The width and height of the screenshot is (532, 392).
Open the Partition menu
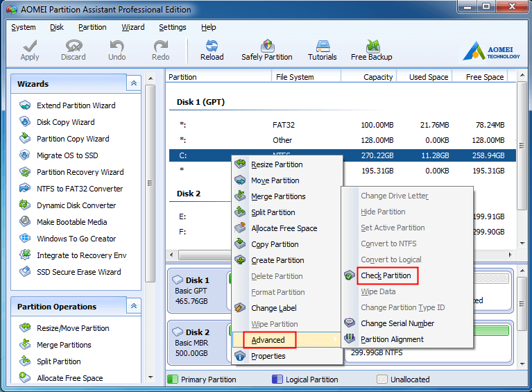92,27
